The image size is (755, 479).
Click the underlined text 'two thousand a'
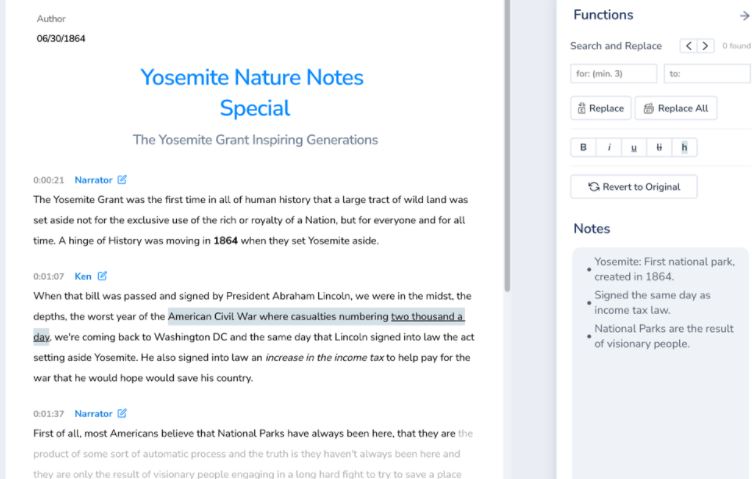coord(427,316)
